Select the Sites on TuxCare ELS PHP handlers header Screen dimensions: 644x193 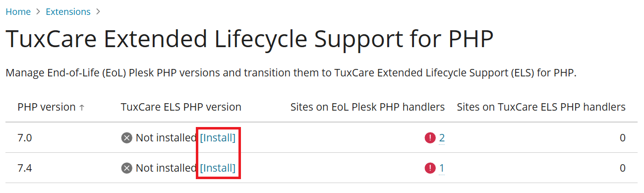click(x=541, y=107)
